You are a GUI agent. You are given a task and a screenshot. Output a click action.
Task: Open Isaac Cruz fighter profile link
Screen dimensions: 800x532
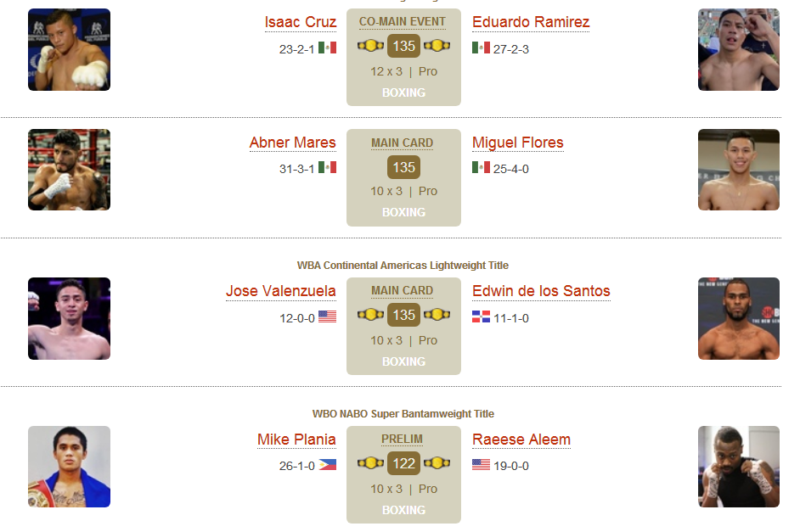(x=301, y=22)
